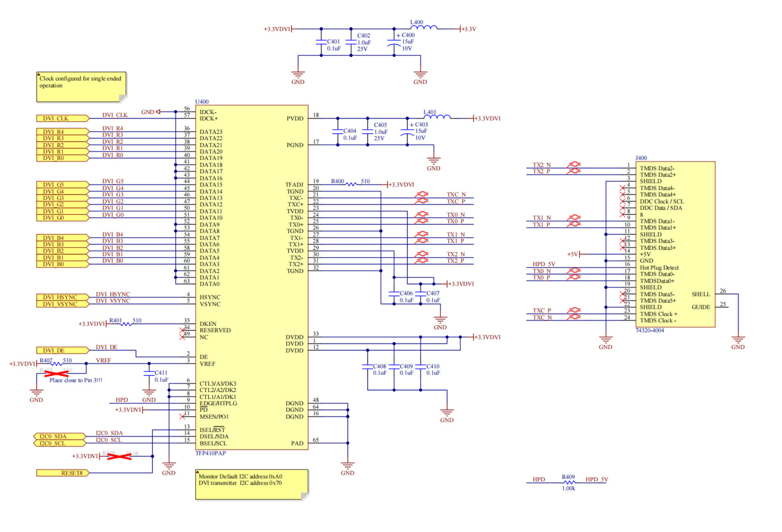
Task: Select the clock configuration sticky note
Action: [82, 87]
